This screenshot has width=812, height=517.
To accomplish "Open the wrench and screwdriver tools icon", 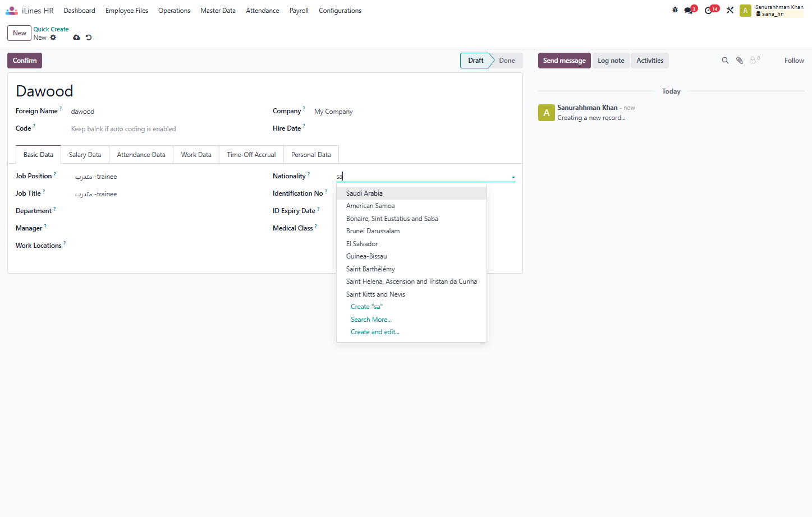I will pos(730,10).
